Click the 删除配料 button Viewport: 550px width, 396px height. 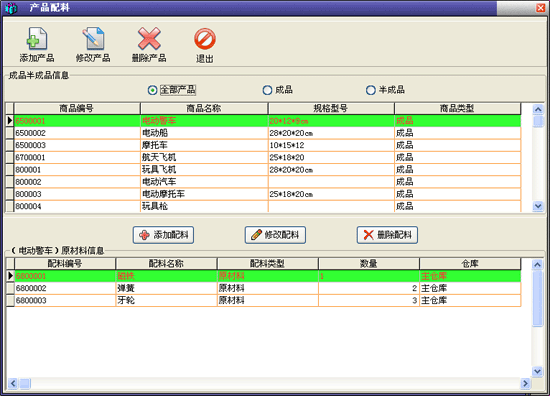coord(387,235)
